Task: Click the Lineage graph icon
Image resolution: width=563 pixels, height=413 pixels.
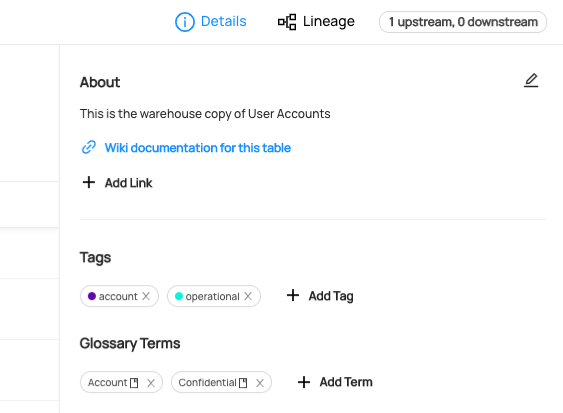Action: click(287, 22)
